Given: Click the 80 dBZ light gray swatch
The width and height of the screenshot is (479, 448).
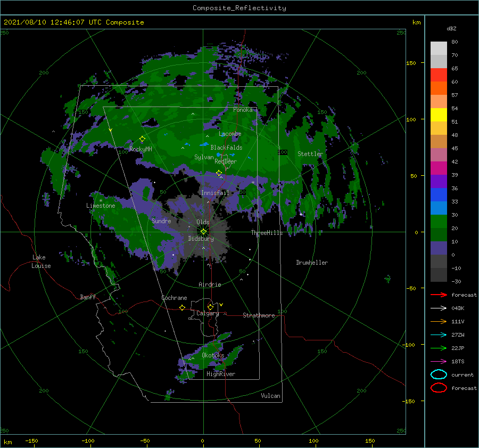Looking at the screenshot, I should pyautogui.click(x=439, y=48).
